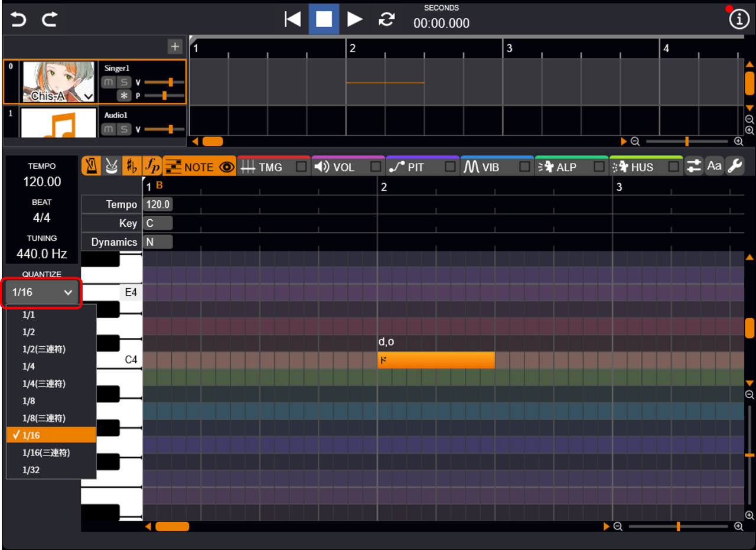This screenshot has width=756, height=550.
Task: Toggle the metronome tempo track icon
Action: pyautogui.click(x=91, y=167)
